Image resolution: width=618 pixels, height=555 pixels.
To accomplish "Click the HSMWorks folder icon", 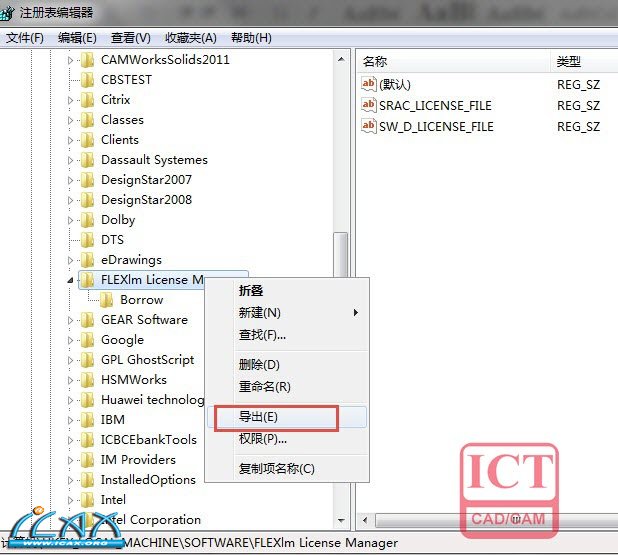I will (x=87, y=380).
